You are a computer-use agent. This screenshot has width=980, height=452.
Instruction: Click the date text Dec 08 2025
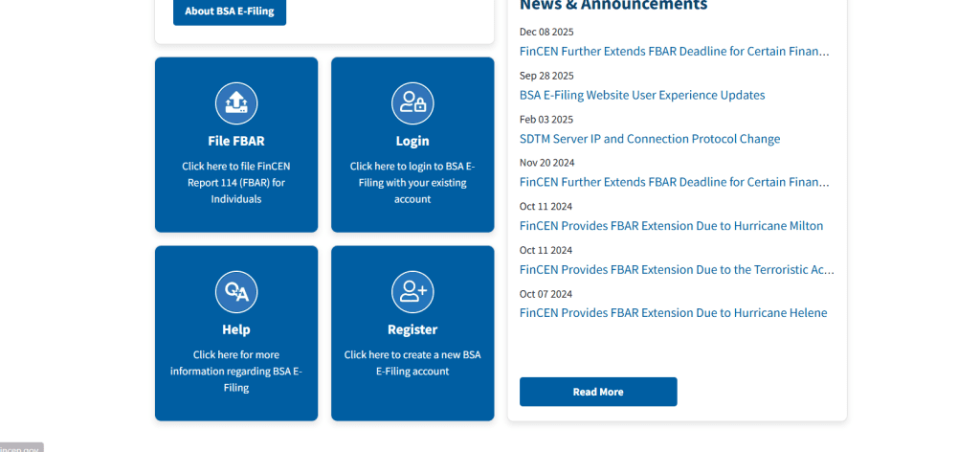(546, 32)
